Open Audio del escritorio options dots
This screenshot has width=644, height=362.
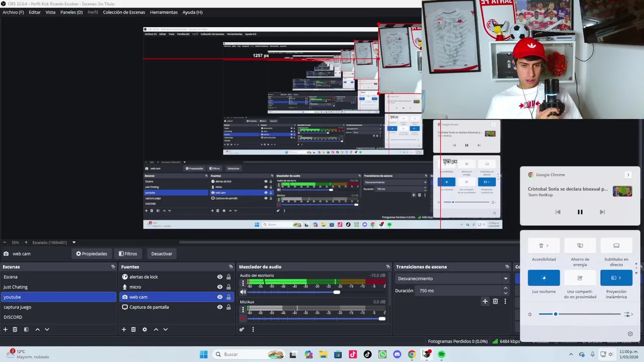point(243,284)
